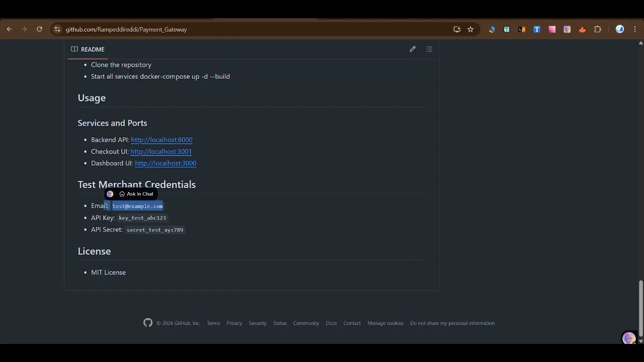Open the Checkout UI localhost:3001 link
Screen dimensions: 644x362
[161, 151]
